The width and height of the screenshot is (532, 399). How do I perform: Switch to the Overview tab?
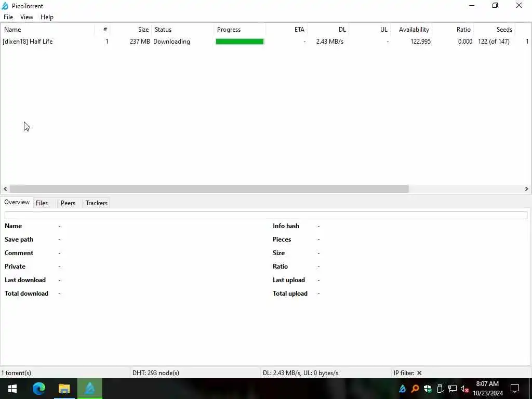(x=17, y=202)
